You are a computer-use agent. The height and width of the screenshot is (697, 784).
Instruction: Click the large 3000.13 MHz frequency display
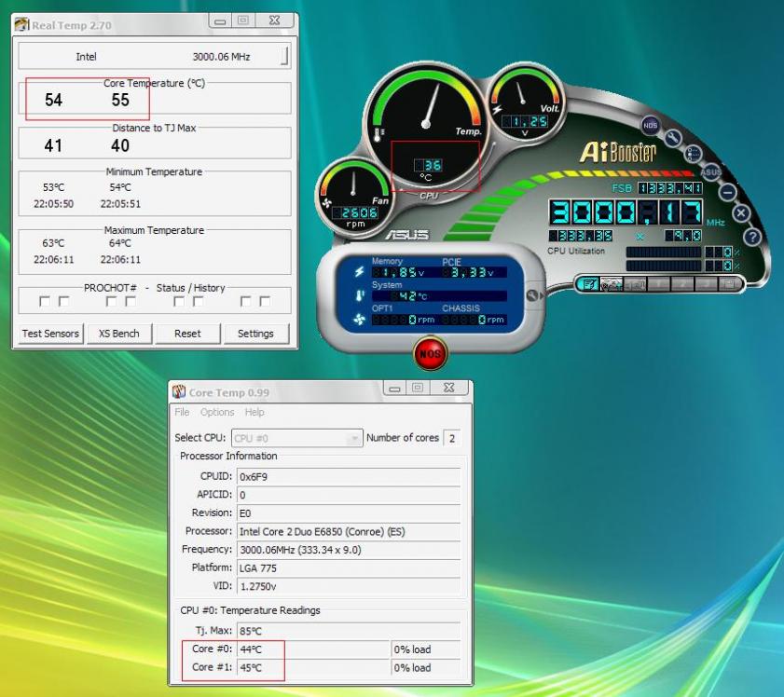pyautogui.click(x=626, y=212)
